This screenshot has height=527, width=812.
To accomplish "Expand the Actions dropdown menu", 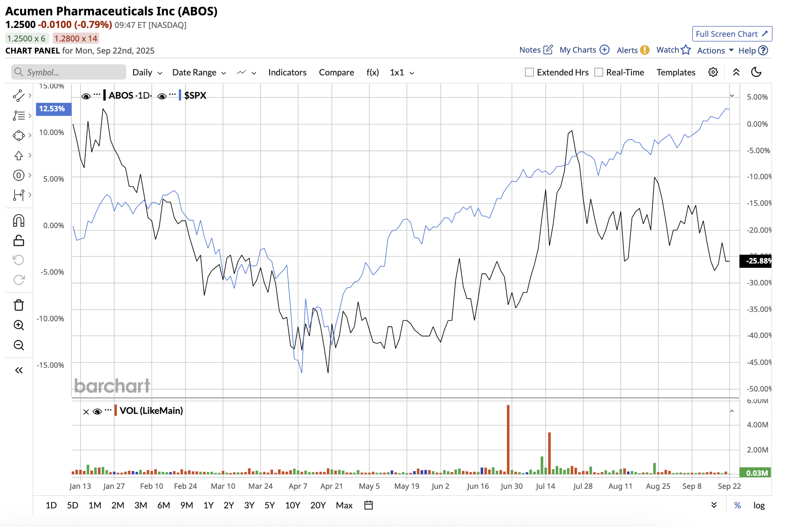I will pos(715,50).
